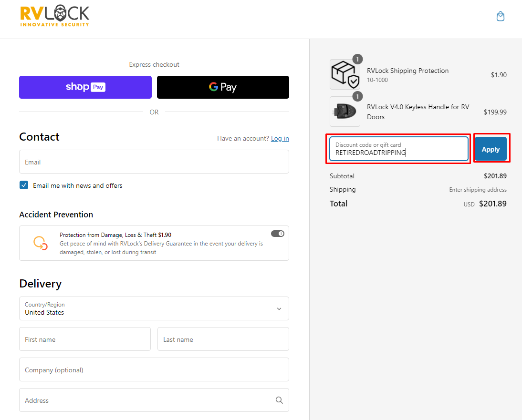Screen dimensions: 522x420
Task: Focus the Discount code or gift card field
Action: point(398,149)
